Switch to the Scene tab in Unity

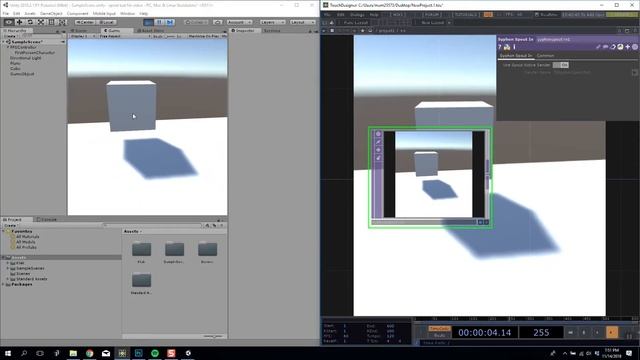[80, 31]
